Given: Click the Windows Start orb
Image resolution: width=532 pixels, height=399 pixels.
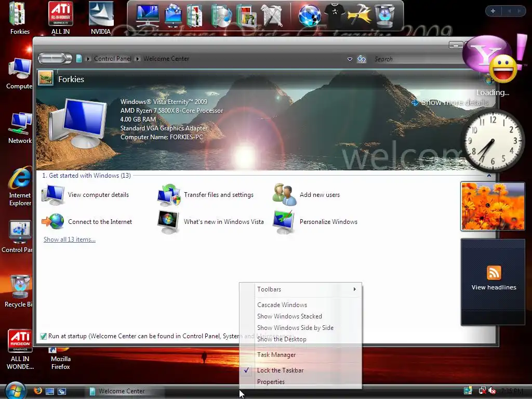Looking at the screenshot, I should [15, 390].
